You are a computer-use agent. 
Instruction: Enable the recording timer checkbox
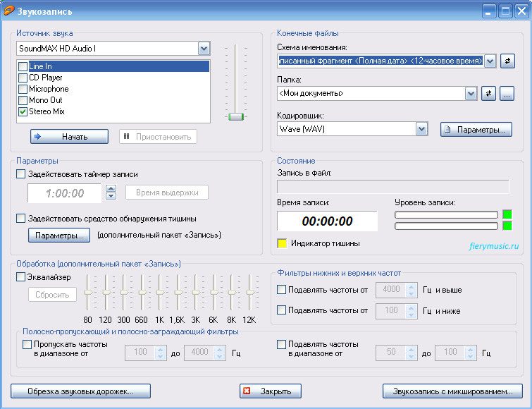(x=20, y=174)
